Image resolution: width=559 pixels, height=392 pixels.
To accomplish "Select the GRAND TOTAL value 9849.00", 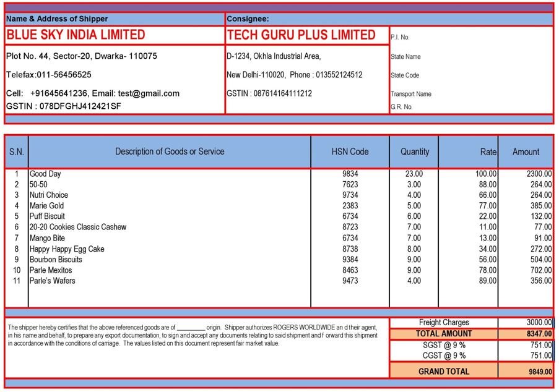I will 540,372.
